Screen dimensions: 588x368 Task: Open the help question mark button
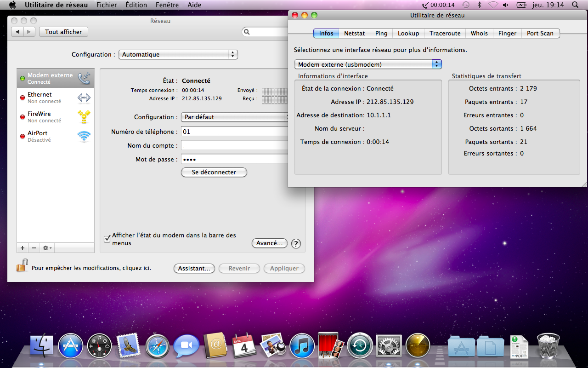pos(296,244)
